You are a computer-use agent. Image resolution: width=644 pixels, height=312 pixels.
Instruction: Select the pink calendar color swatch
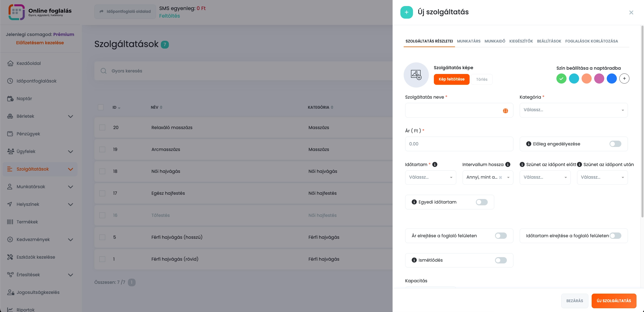[599, 79]
